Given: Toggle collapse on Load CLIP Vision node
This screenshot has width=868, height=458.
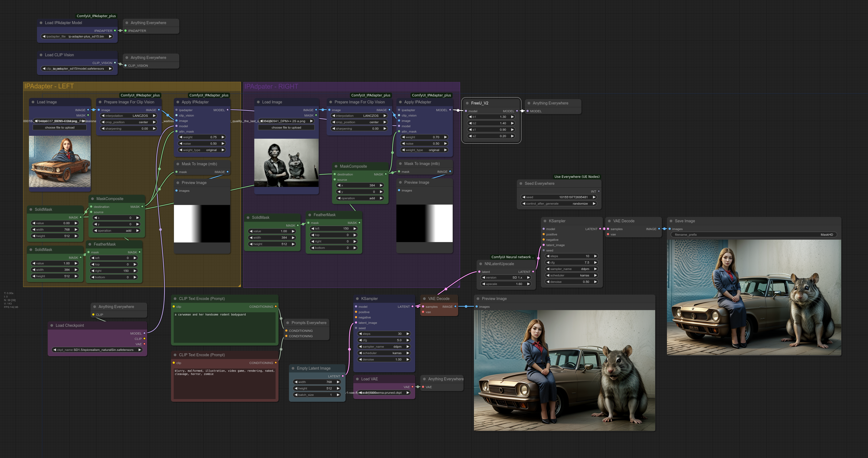Looking at the screenshot, I should point(41,55).
